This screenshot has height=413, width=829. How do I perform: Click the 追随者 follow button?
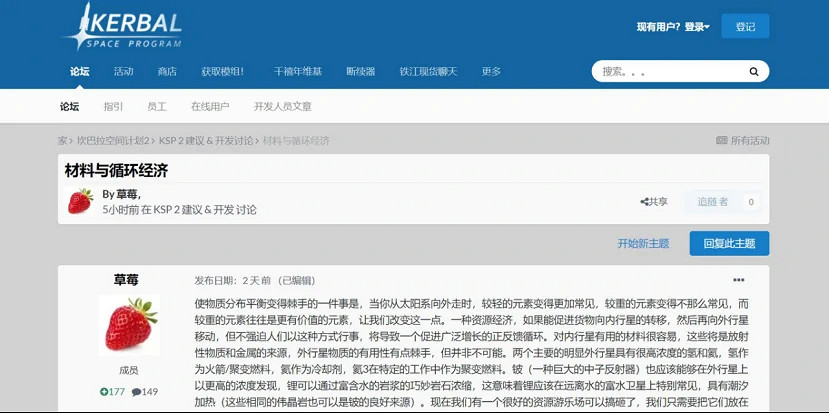[712, 201]
